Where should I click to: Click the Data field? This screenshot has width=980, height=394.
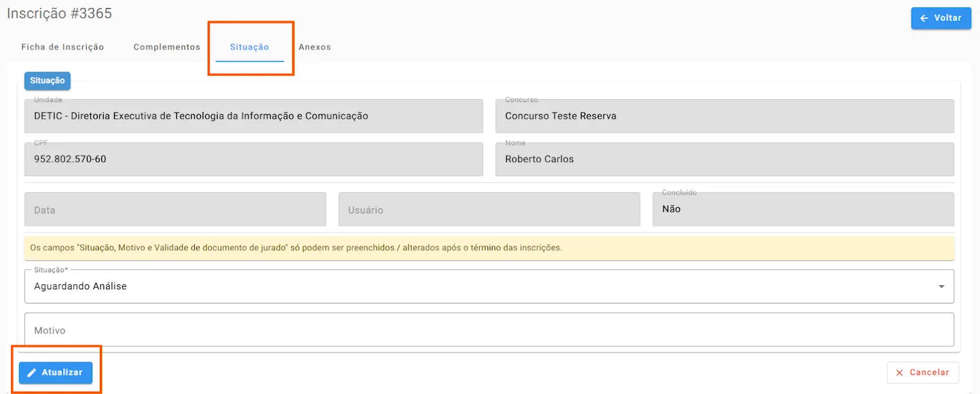coord(175,210)
